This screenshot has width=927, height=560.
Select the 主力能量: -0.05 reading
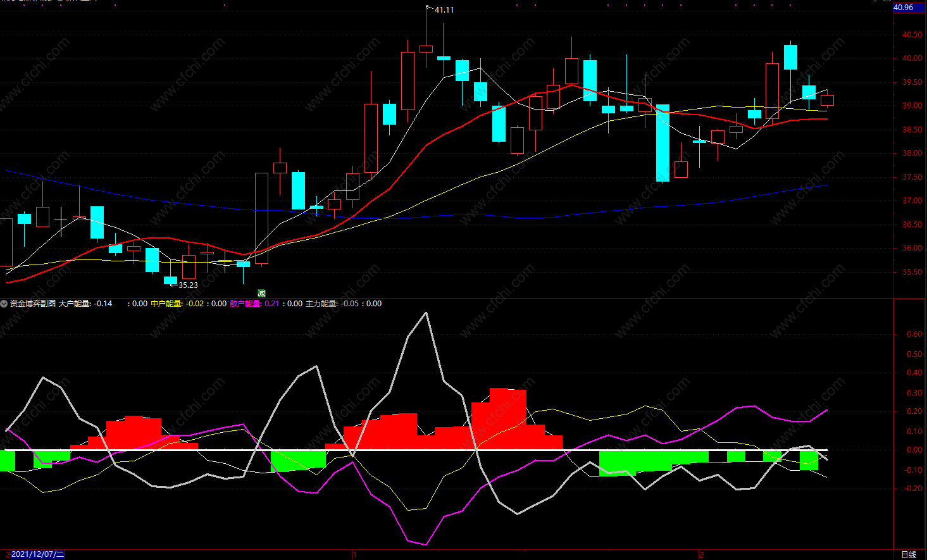pyautogui.click(x=332, y=304)
